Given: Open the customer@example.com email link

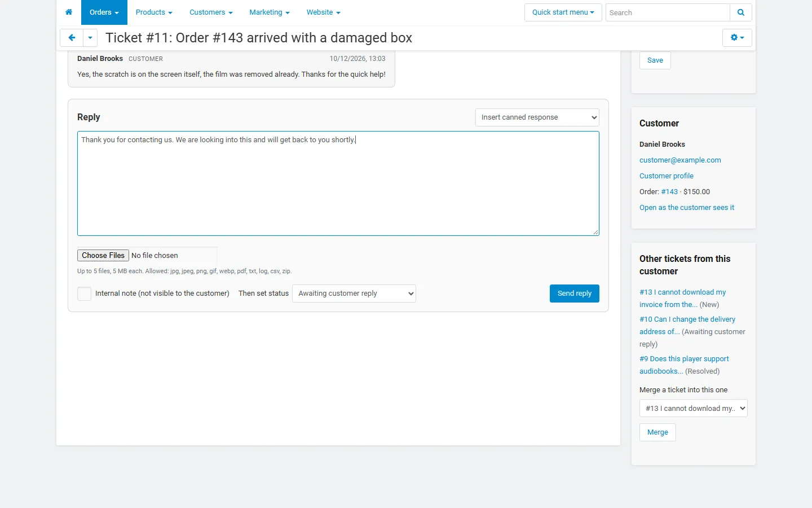Looking at the screenshot, I should (x=680, y=160).
